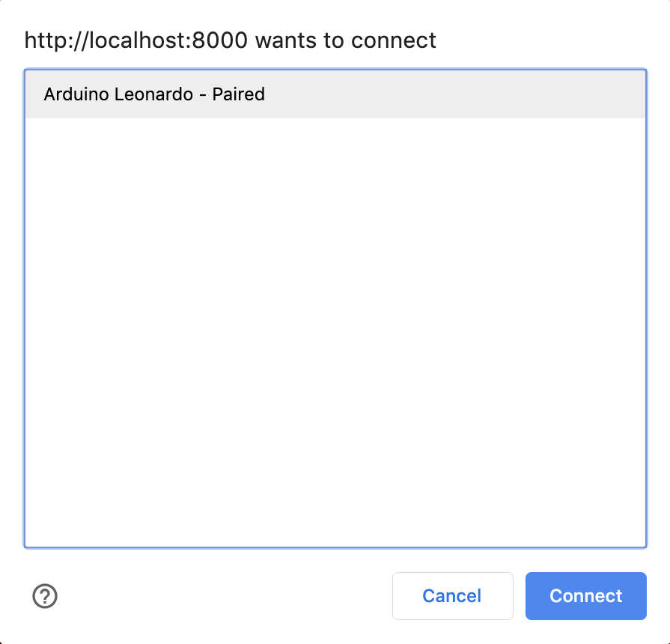The height and width of the screenshot is (644, 670).
Task: Click the Arduino Leonardo name text
Action: [x=118, y=94]
